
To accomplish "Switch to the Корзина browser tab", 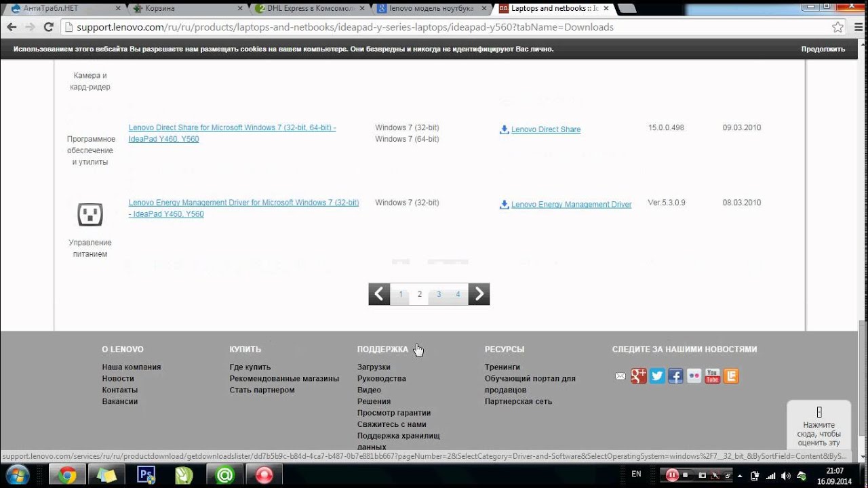I will pos(186,8).
